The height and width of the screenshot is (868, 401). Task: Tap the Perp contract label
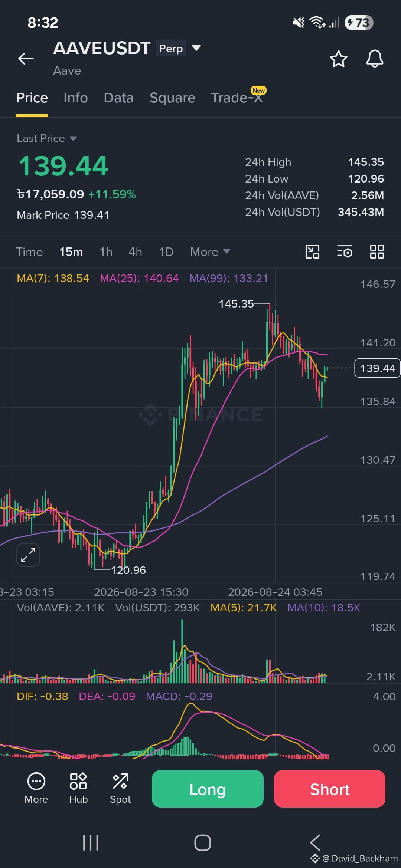pos(171,48)
